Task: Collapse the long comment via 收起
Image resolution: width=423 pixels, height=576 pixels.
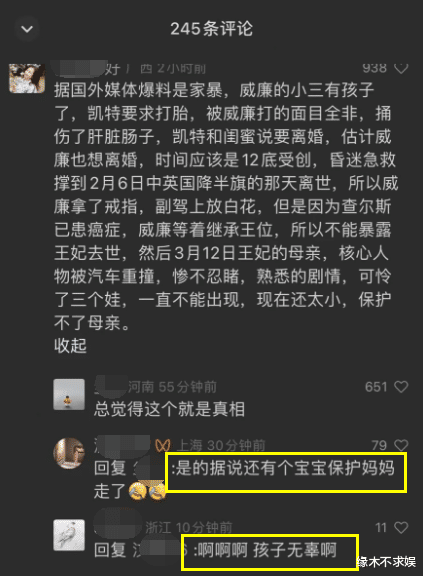Action: (70, 346)
